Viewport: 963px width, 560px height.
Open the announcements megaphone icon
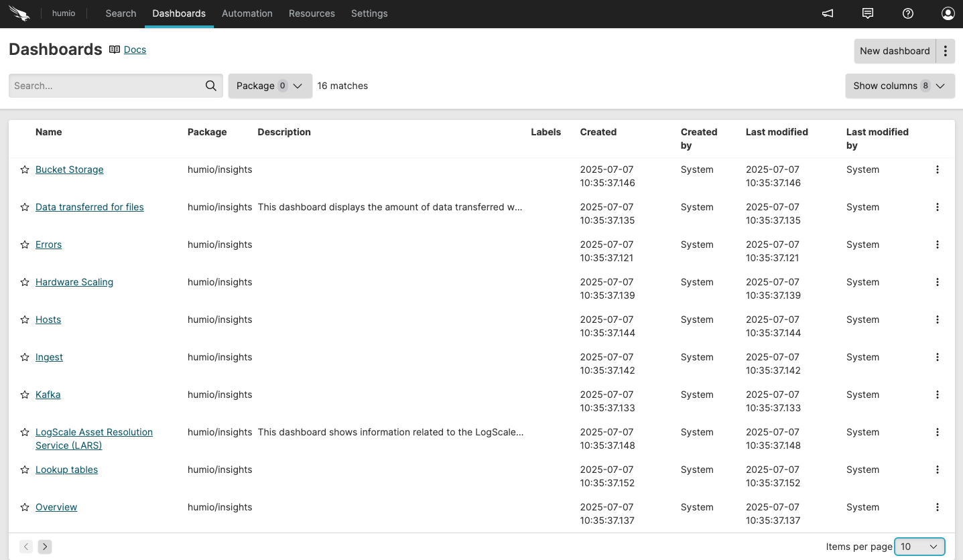tap(828, 13)
